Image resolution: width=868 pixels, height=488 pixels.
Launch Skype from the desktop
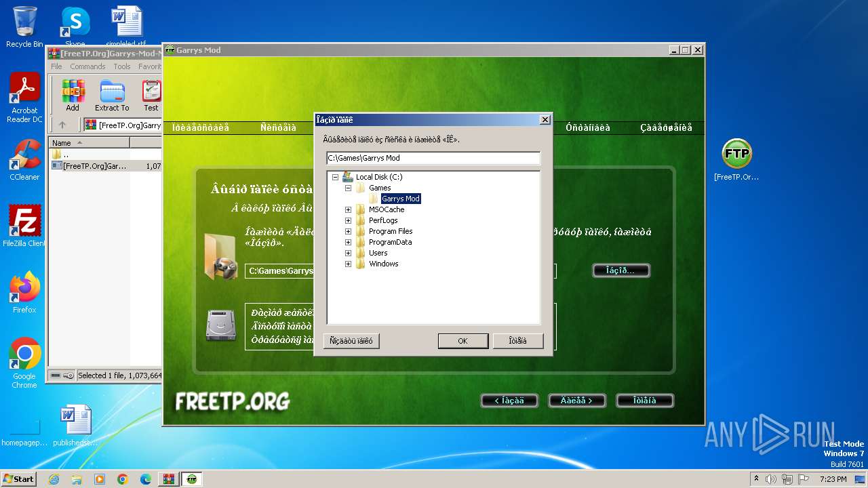click(75, 27)
